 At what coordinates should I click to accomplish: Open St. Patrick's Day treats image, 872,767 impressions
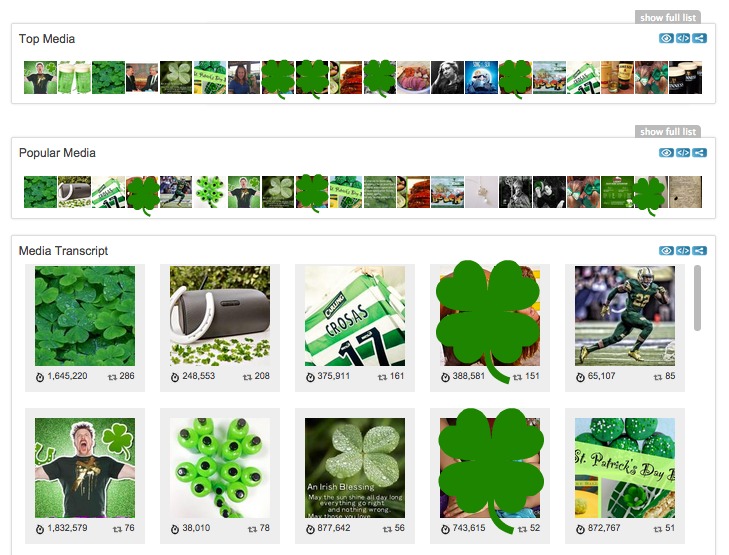click(x=625, y=468)
